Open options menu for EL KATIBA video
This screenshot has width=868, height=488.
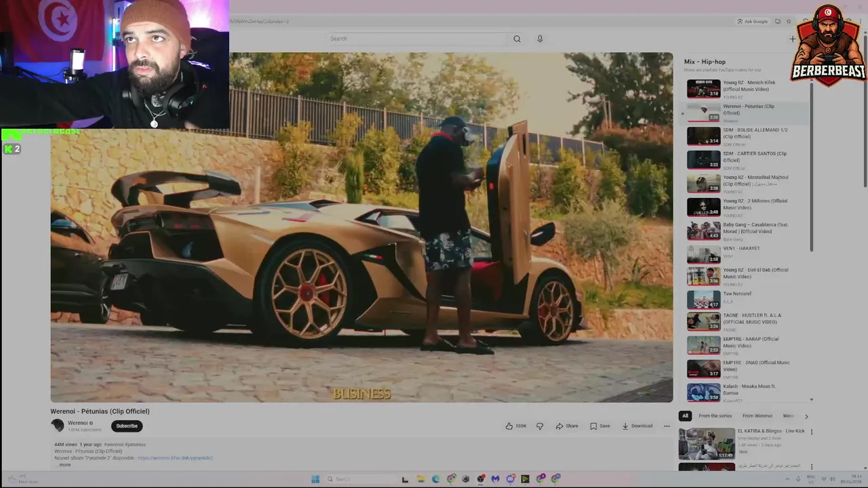click(811, 432)
